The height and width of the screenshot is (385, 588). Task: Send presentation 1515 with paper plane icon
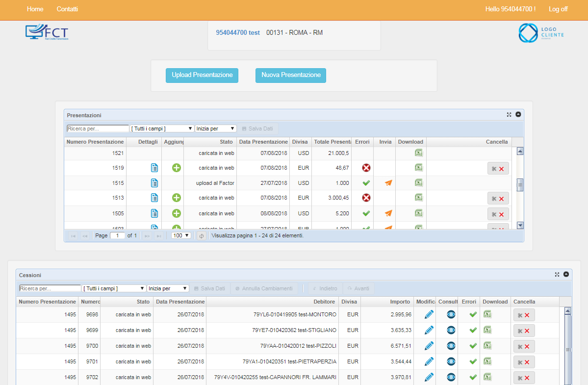point(388,183)
